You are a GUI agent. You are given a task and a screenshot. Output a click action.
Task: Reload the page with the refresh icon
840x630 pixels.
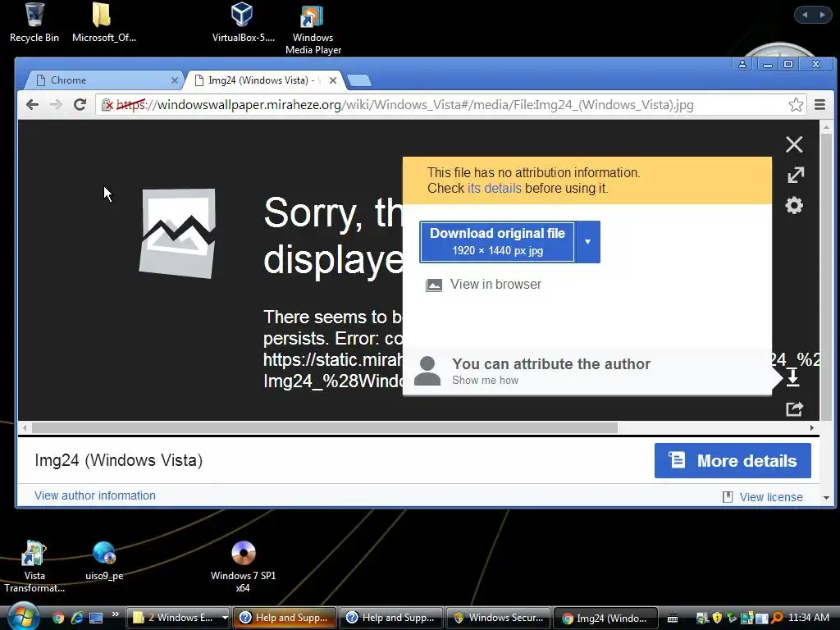(80, 104)
